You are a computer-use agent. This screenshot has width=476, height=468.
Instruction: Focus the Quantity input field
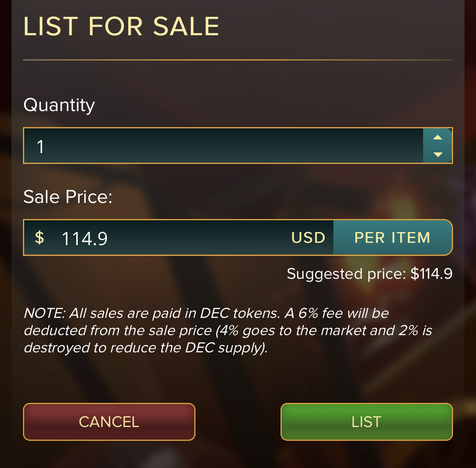[222, 146]
